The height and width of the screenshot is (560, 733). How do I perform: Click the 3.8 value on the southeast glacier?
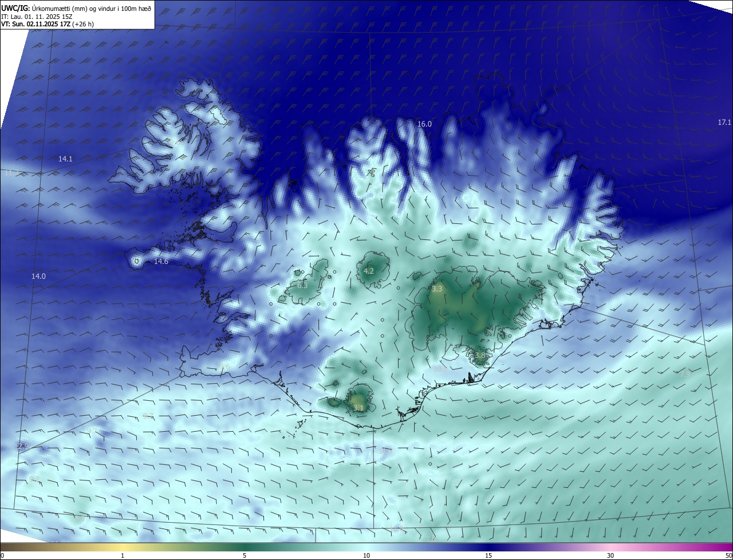pos(480,355)
